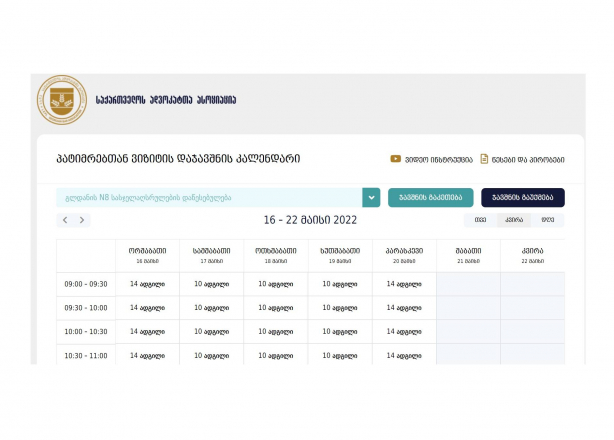The height and width of the screenshot is (440, 614).
Task: Expand the facility dropdown arrow
Action: click(371, 198)
